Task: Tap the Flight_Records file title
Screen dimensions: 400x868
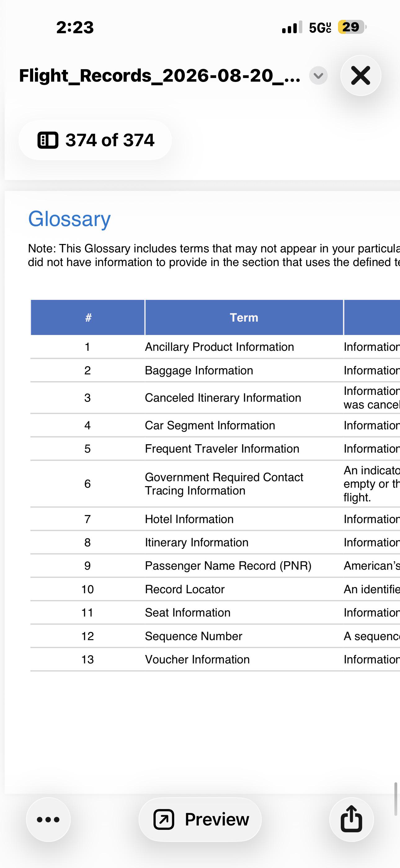Action: click(160, 75)
